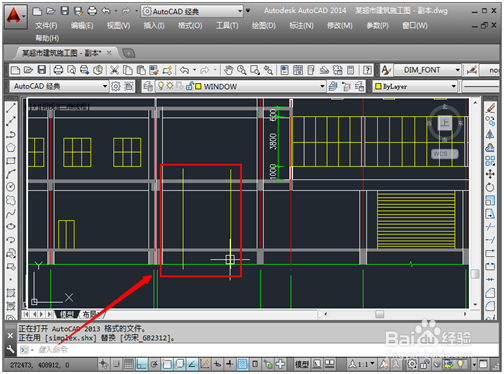The image size is (504, 374).
Task: Select the Line tool in draw toolbar
Action: (x=11, y=108)
